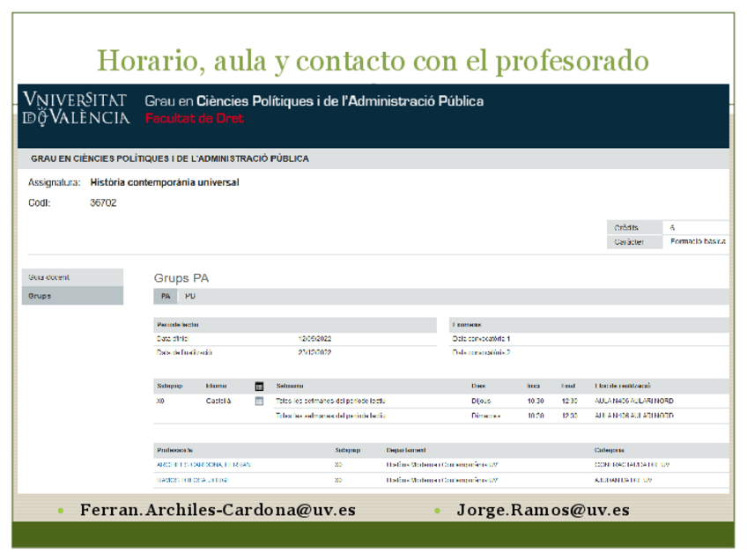This screenshot has height=560, width=747.
Task: Open the calendar icon next to Castellà
Action: (x=259, y=401)
